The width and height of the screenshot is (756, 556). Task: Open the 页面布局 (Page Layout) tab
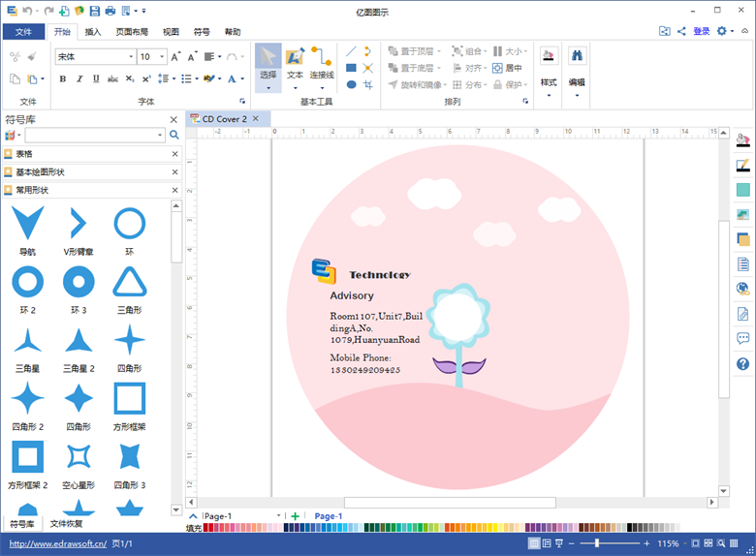[x=132, y=32]
